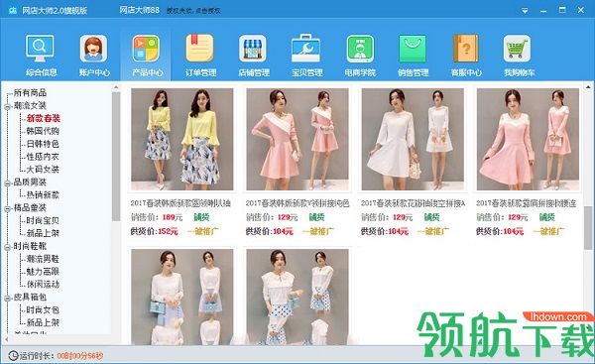Image resolution: width=595 pixels, height=364 pixels.
Task: Open product title 2017春装韩版新款V领拼接纯色
Action: click(297, 203)
